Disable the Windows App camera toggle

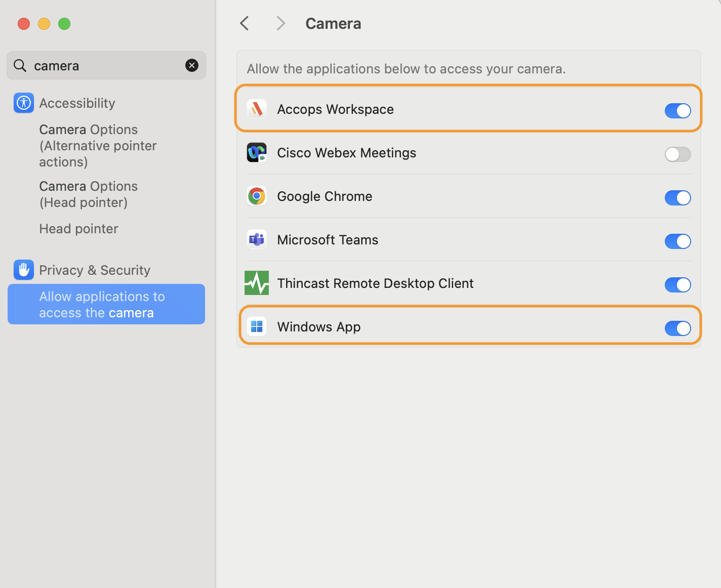click(677, 328)
